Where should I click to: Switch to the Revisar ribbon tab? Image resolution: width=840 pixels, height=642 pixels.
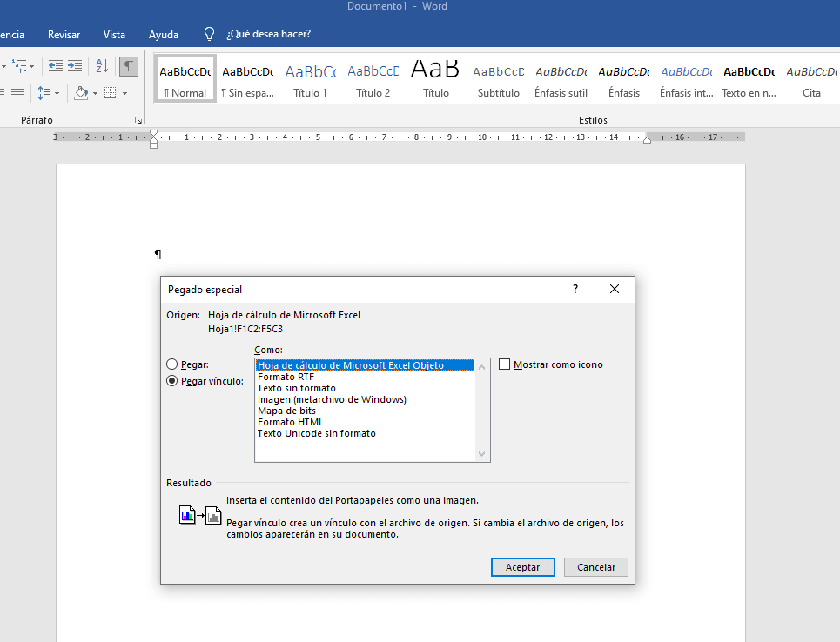pyautogui.click(x=64, y=34)
